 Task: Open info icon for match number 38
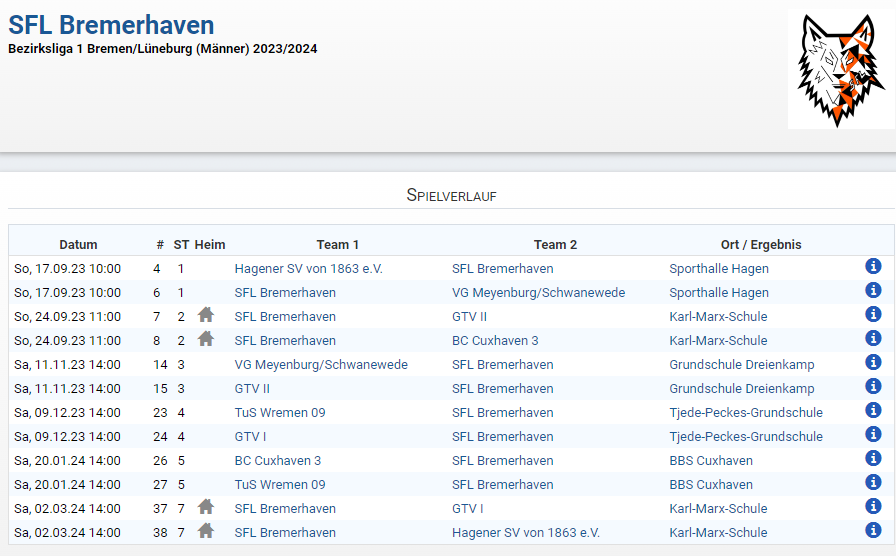[x=873, y=530]
